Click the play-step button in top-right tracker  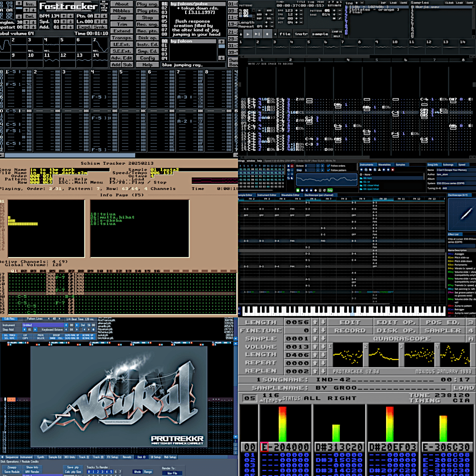click(x=258, y=34)
